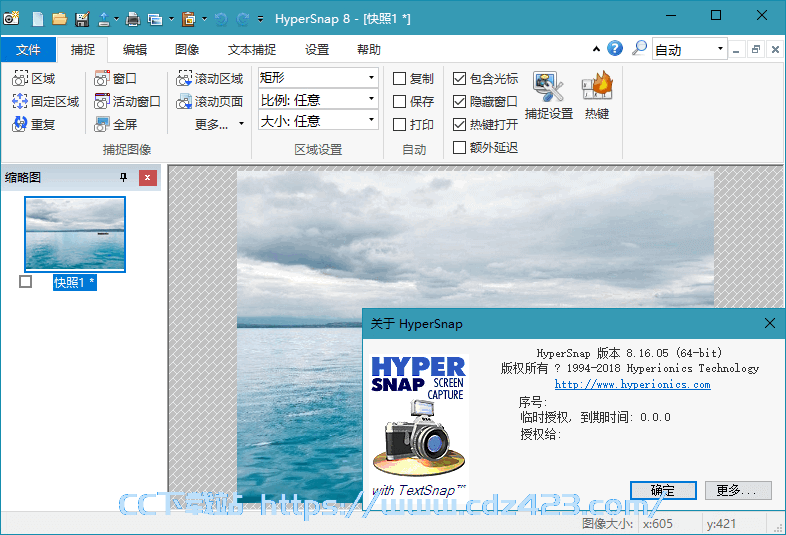This screenshot has height=535, width=786.
Task: Open file with the folder icon
Action: (60, 19)
